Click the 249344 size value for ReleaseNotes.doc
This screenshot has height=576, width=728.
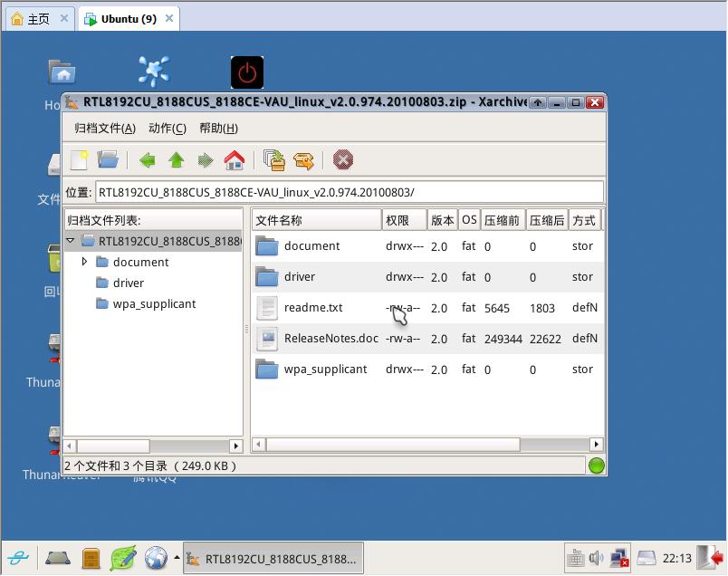[x=503, y=339]
